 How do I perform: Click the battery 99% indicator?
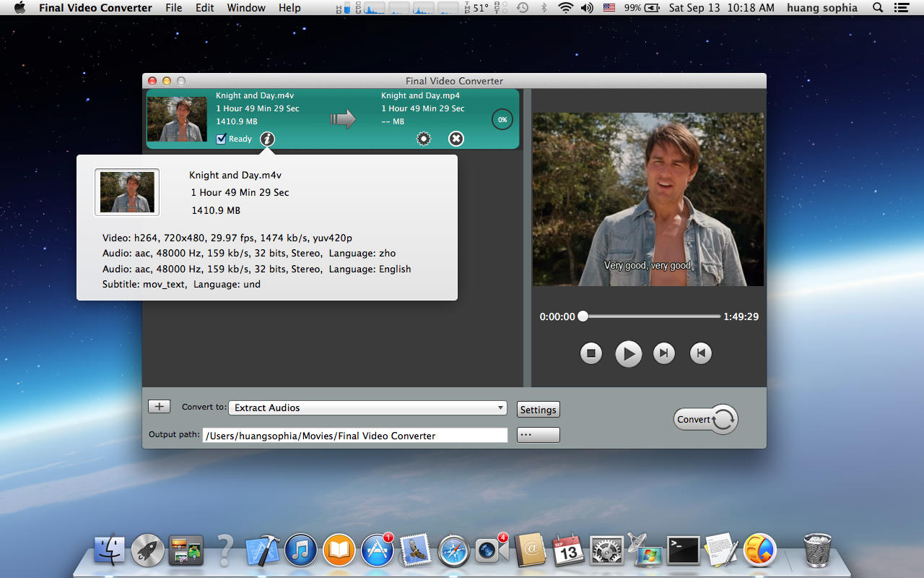[x=642, y=8]
